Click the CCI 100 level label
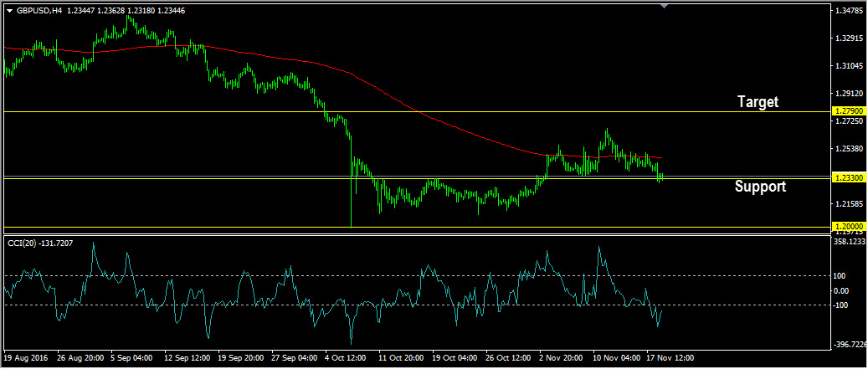868x369 pixels. click(x=839, y=276)
